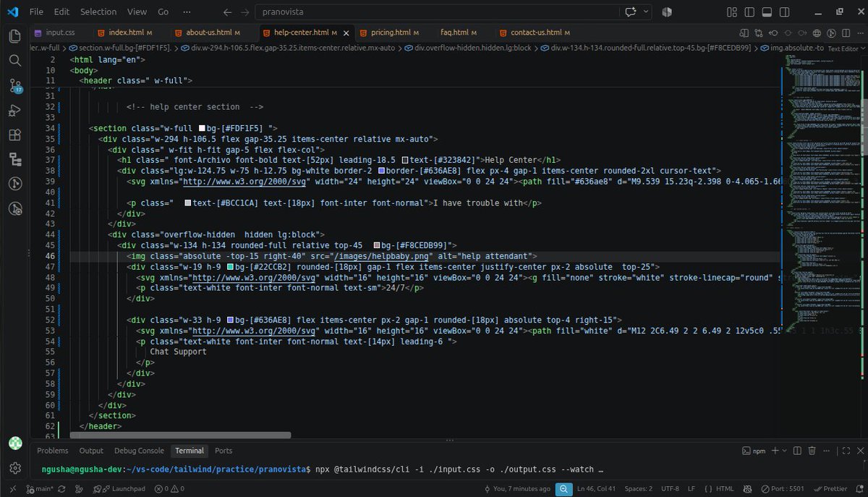The image size is (868, 497).
Task: Click the editor horizontal scrollbar
Action: (181, 436)
